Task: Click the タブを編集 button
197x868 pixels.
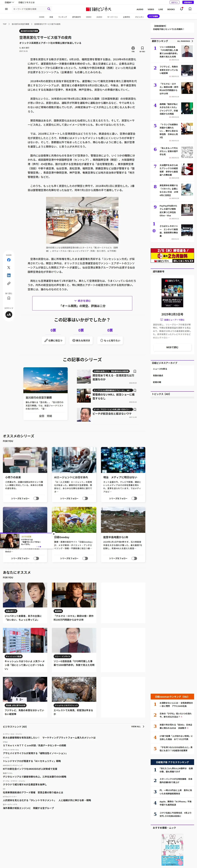Action: point(154,16)
